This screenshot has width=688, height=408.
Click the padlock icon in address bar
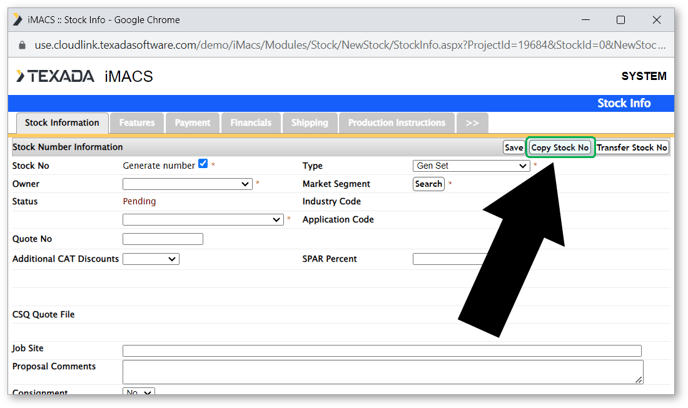21,45
